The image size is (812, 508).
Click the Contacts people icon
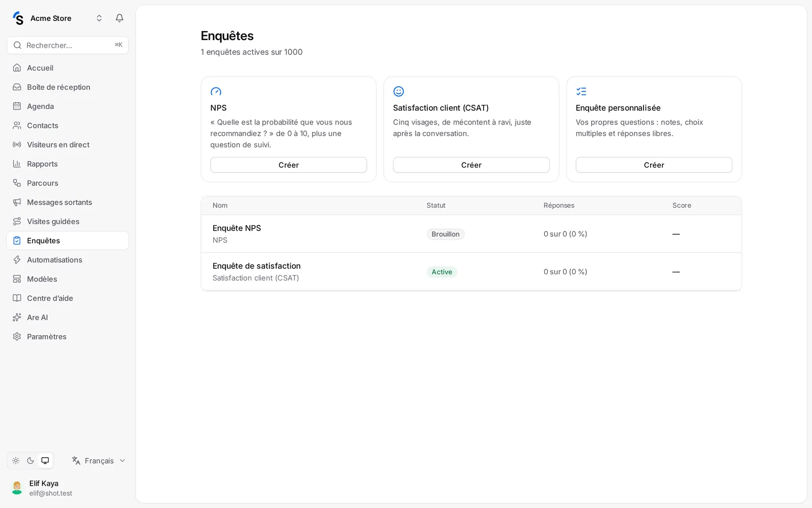(x=17, y=125)
